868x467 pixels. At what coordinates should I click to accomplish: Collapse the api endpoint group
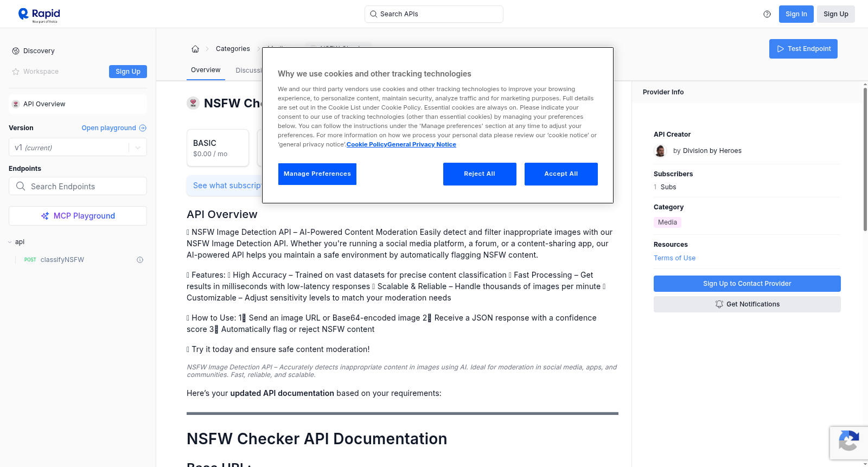pyautogui.click(x=10, y=242)
